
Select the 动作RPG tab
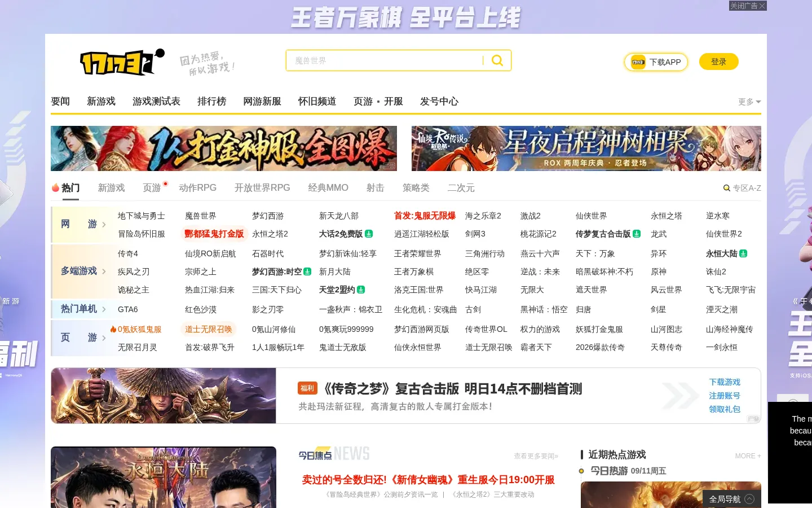tap(198, 188)
